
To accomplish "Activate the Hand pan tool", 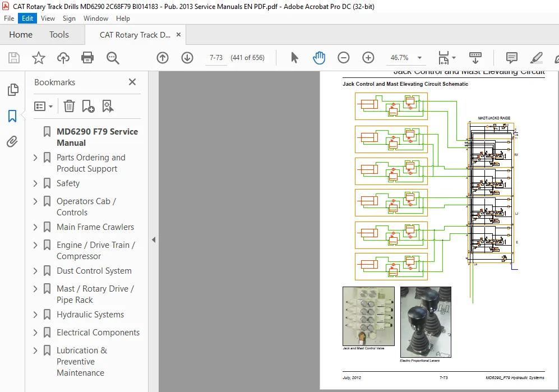I will click(x=318, y=58).
